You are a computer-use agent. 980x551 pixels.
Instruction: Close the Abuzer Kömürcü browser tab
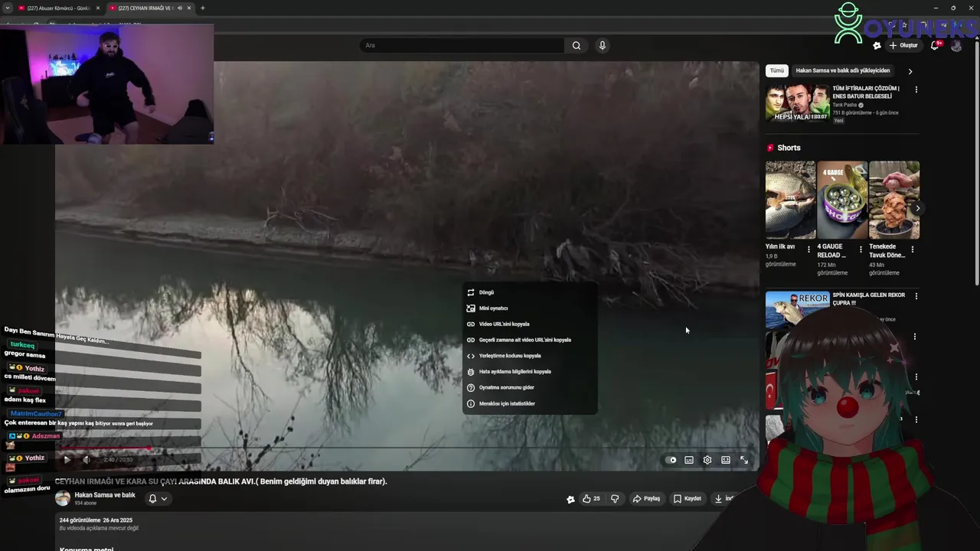97,8
